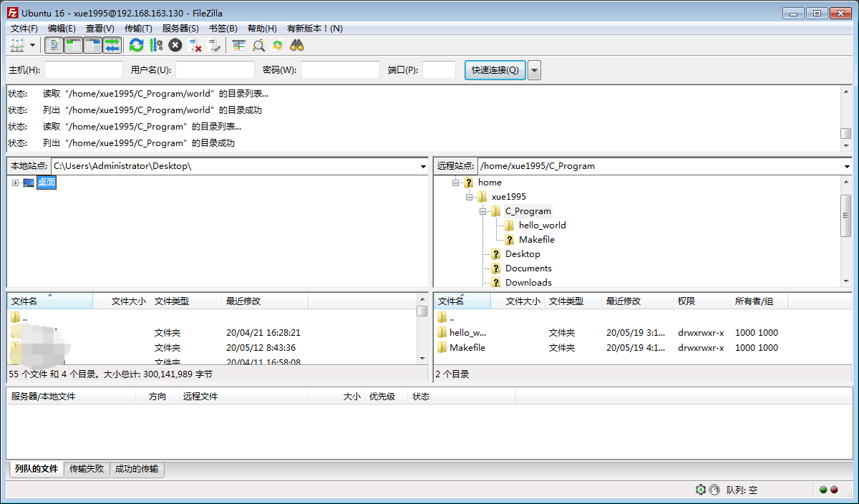Open the 服务器(S) menu
The image size is (859, 504).
tap(180, 28)
